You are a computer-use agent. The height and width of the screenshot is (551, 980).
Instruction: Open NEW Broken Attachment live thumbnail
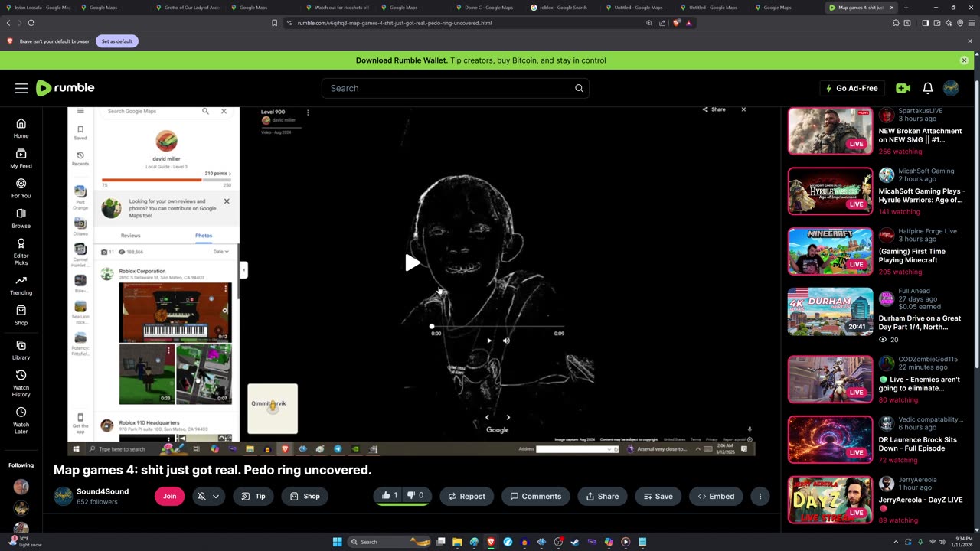tap(830, 131)
